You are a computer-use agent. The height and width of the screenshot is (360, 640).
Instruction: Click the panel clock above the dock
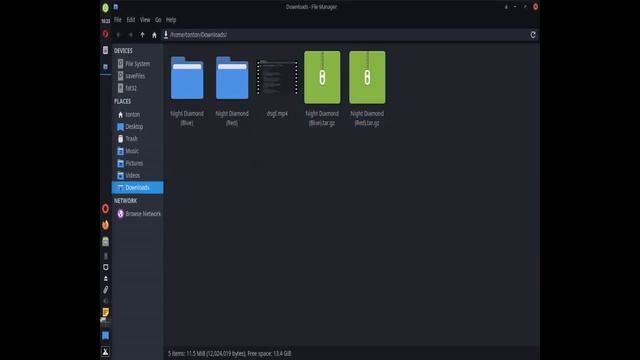pos(105,21)
